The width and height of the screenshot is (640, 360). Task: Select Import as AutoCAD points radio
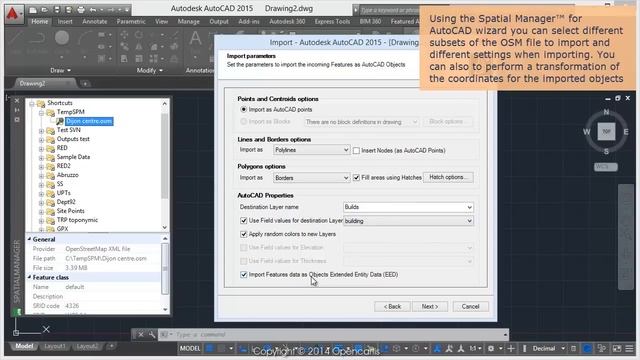click(x=244, y=109)
